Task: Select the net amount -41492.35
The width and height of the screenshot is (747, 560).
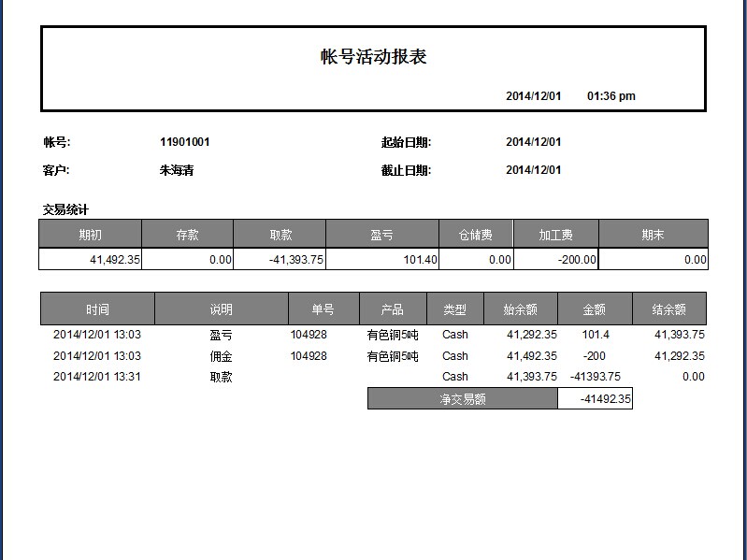Action: click(x=605, y=399)
